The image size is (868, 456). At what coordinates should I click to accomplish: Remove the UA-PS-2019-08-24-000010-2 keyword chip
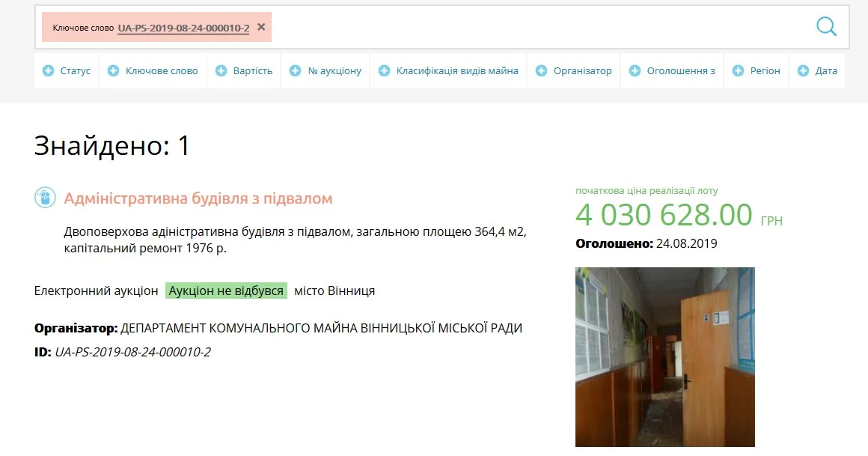click(x=261, y=27)
